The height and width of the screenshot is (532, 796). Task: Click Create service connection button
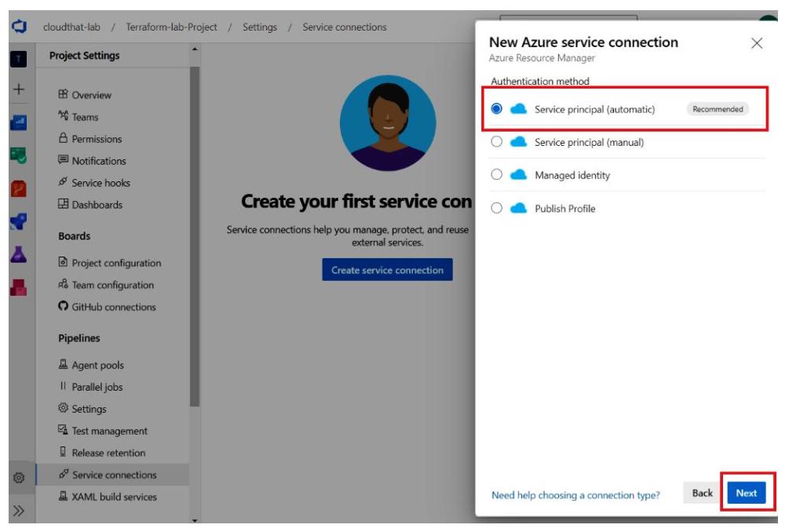tap(387, 270)
